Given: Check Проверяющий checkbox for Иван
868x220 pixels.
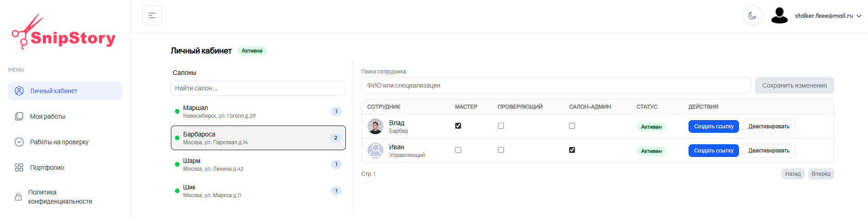Looking at the screenshot, I should (x=501, y=150).
